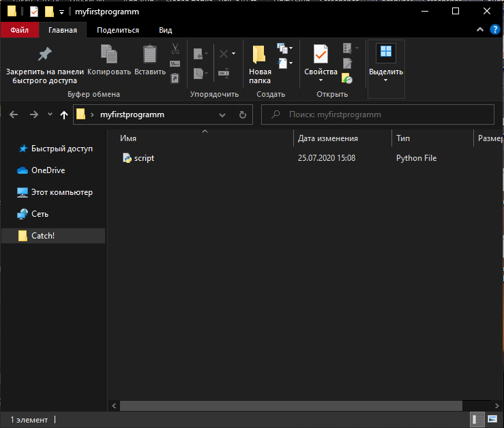Open the Файл menu
The height and width of the screenshot is (428, 504).
20,30
